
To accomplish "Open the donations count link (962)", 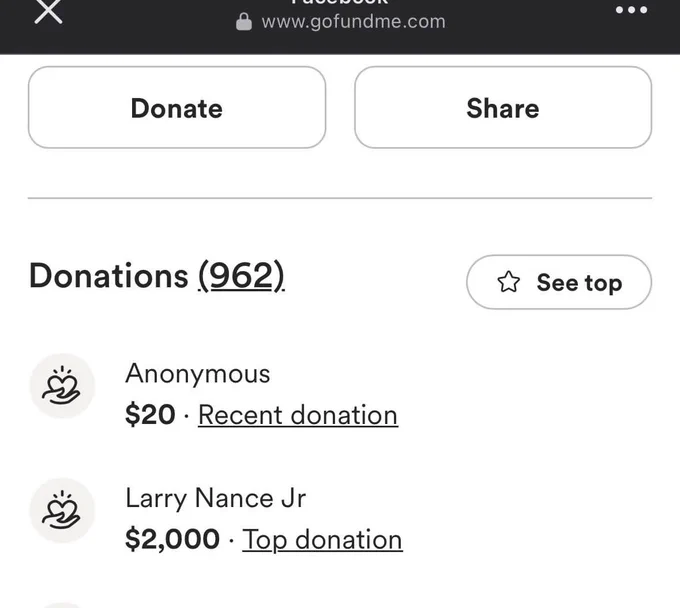I will 242,276.
